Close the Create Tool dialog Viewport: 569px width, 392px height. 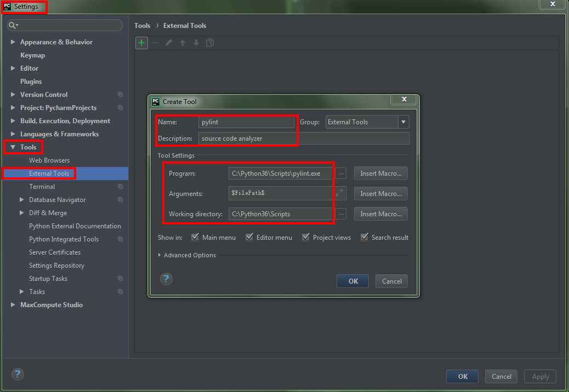pos(404,99)
